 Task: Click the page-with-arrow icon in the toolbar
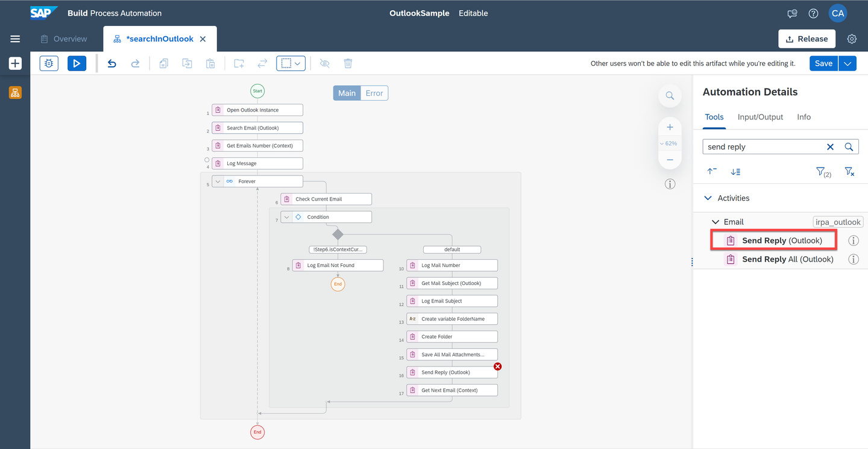[x=187, y=63]
